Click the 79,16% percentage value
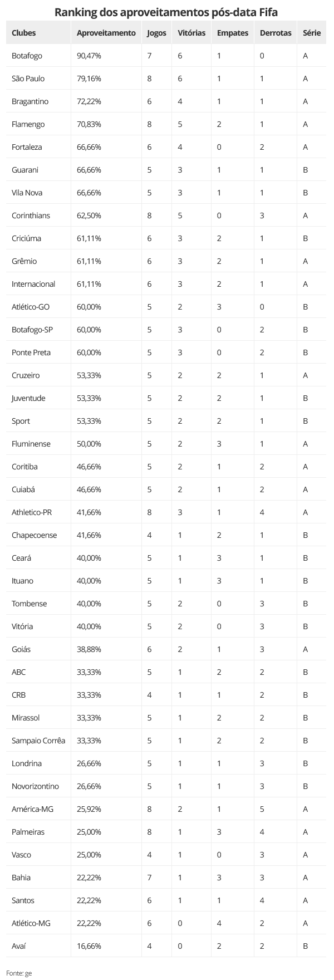This screenshot has width=334, height=980. [x=89, y=79]
